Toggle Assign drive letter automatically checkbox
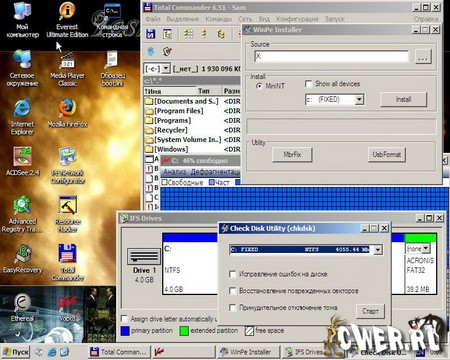The image size is (450, 360). (124, 319)
